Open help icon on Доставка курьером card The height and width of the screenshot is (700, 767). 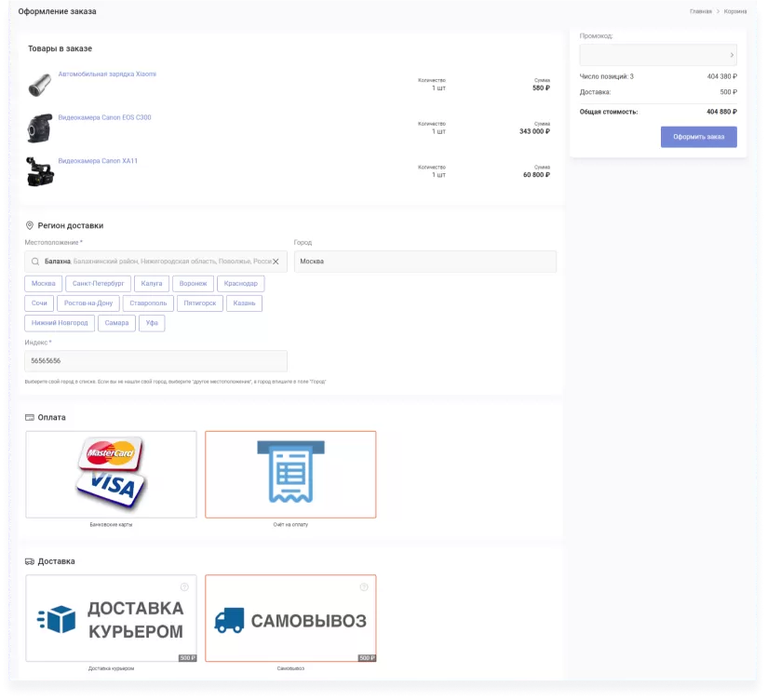coord(183,586)
